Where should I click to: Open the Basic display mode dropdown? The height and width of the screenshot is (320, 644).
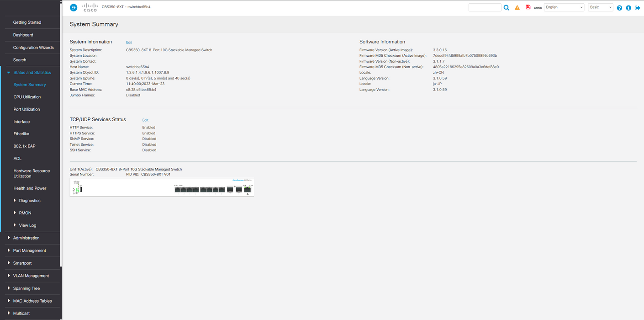point(600,7)
